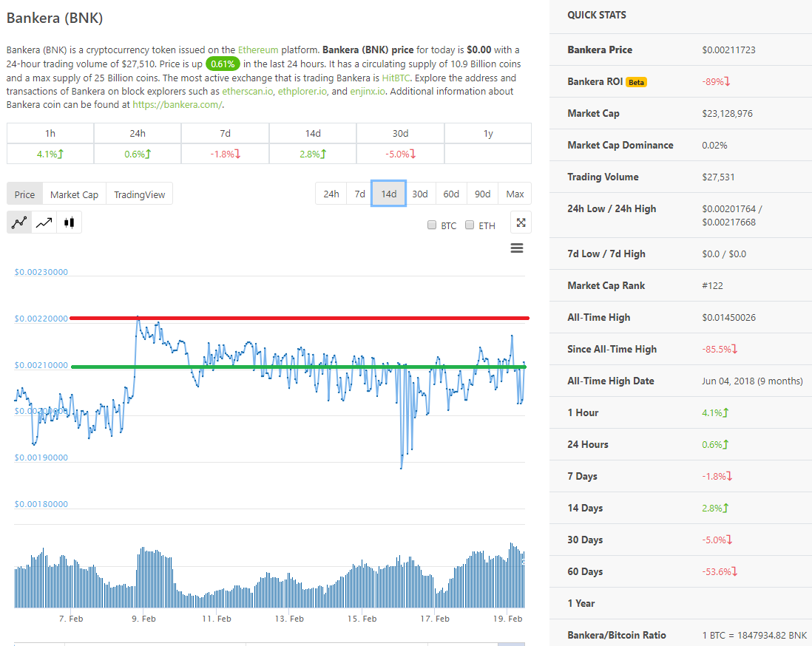The width and height of the screenshot is (812, 646).
Task: Click the Market Cap value $23,128,976
Action: 727,113
